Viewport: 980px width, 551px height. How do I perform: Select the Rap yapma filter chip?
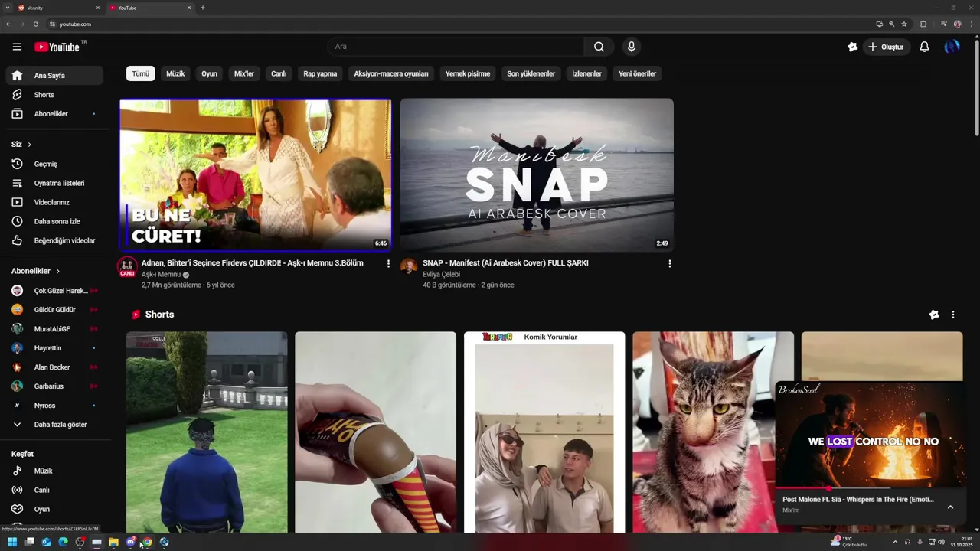point(320,73)
